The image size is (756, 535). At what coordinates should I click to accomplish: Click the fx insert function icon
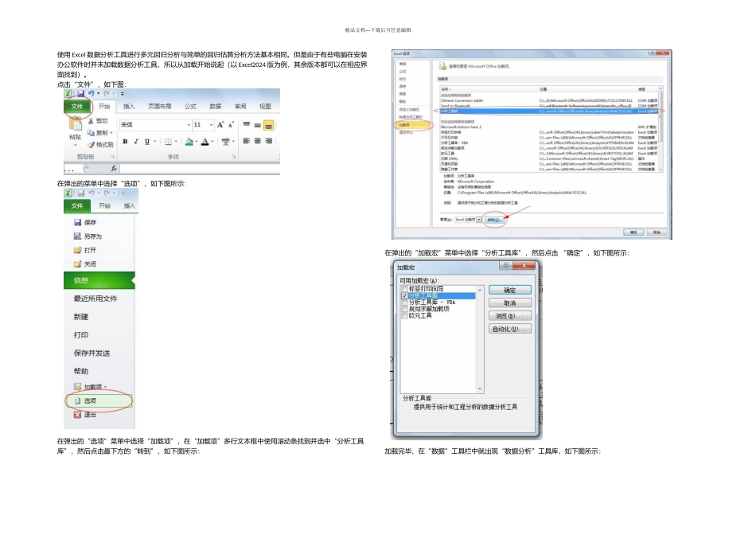point(113,168)
